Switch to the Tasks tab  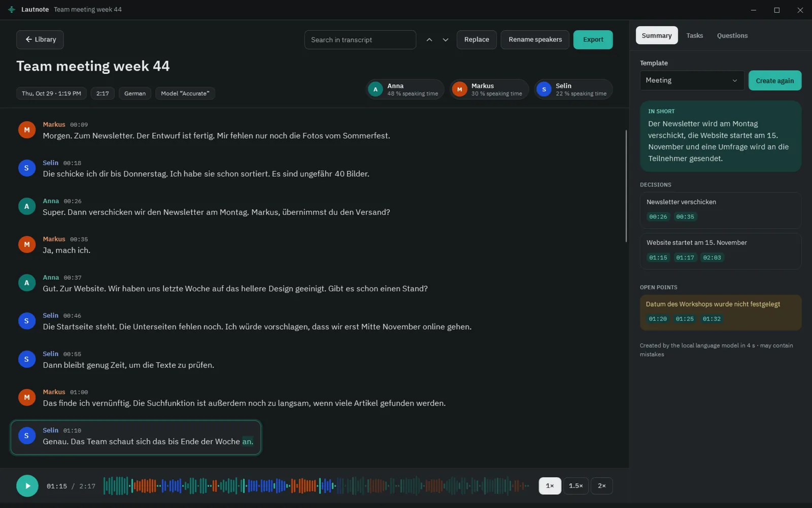click(x=694, y=36)
